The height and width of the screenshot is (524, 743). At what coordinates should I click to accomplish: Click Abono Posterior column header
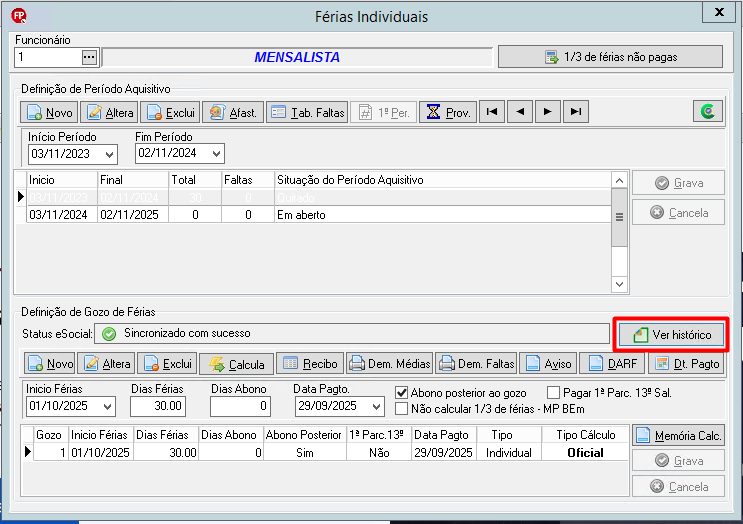(x=304, y=435)
